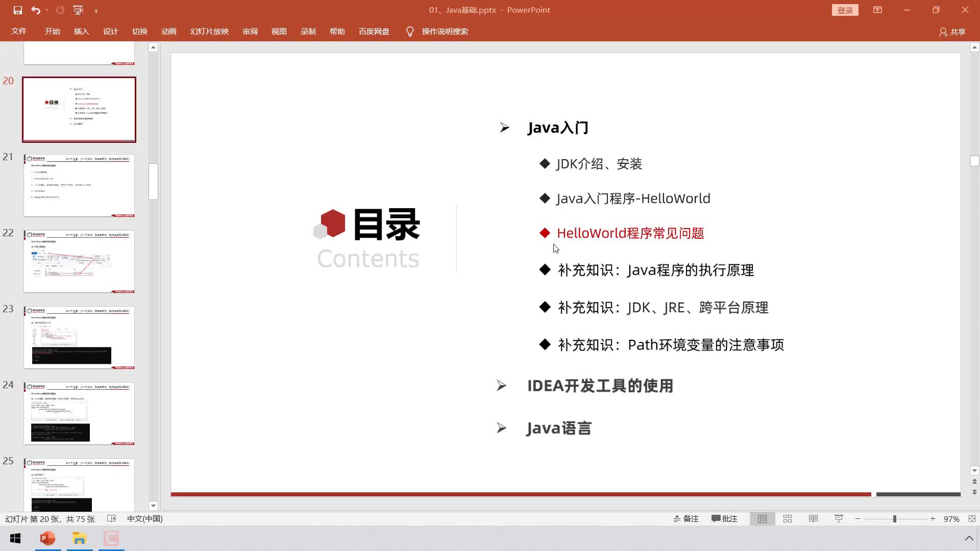Click IDEA开发工具的使用 heading

600,386
